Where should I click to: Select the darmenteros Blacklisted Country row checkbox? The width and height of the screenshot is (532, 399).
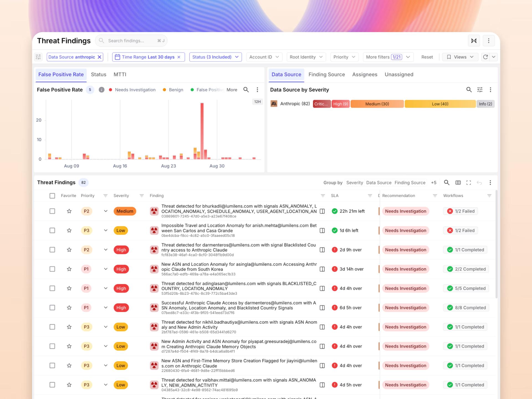[52, 250]
